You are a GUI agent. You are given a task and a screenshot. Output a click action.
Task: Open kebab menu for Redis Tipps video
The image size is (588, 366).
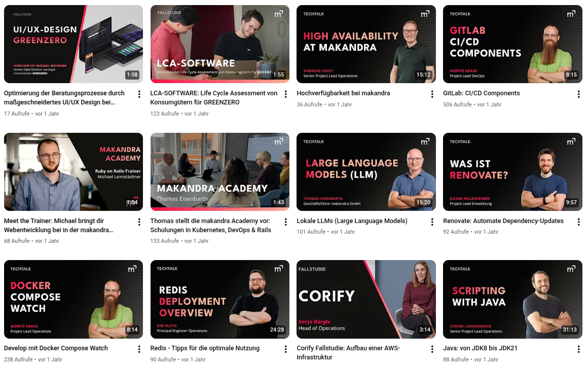[285, 349]
